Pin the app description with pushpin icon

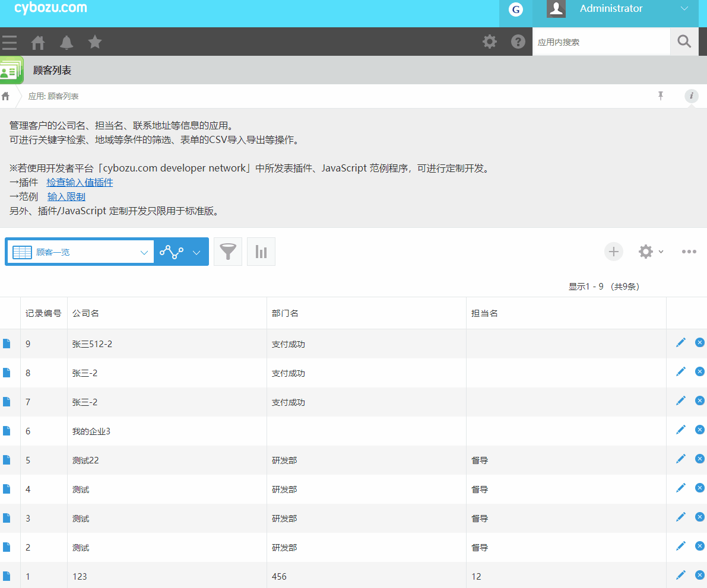pos(661,96)
